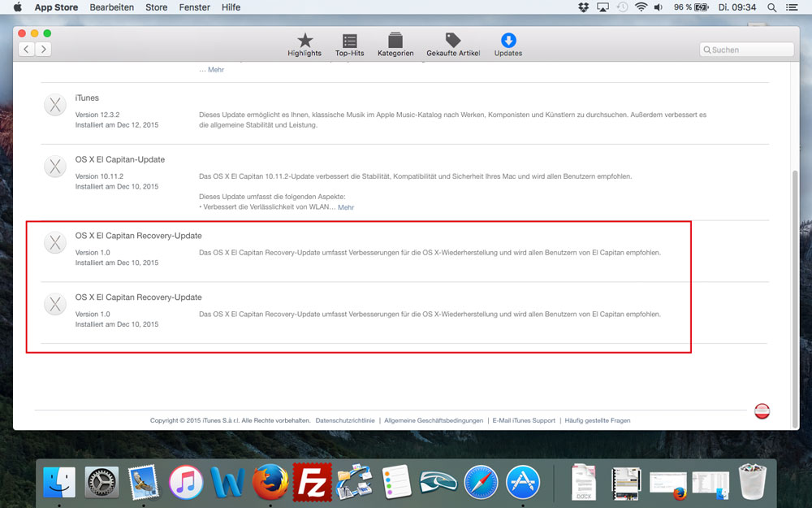Screen dimensions: 812x508
Task: Expand Mehr link in El Capitan-Update description
Action: (x=346, y=207)
